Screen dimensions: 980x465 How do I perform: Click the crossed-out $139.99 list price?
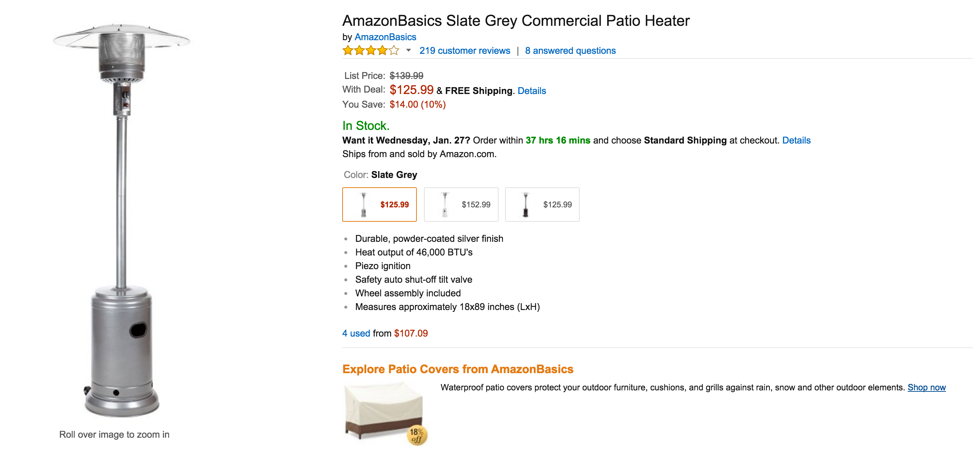407,75
